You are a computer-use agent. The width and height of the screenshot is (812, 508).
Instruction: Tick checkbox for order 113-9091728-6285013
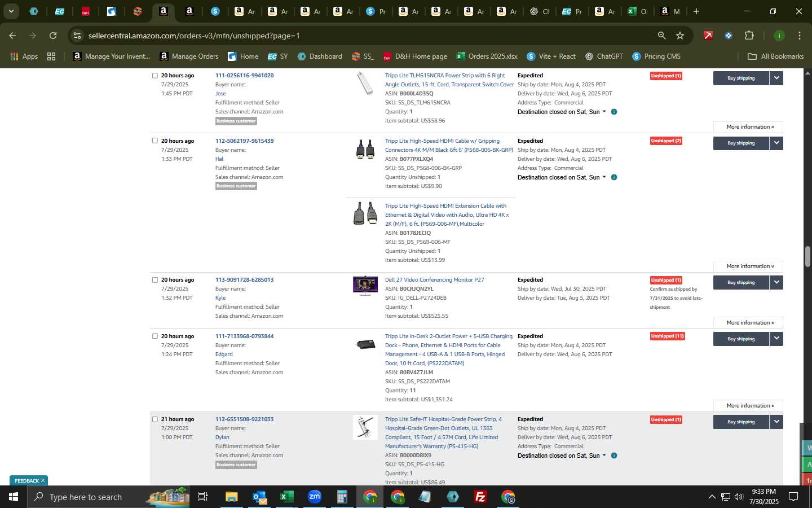(155, 280)
